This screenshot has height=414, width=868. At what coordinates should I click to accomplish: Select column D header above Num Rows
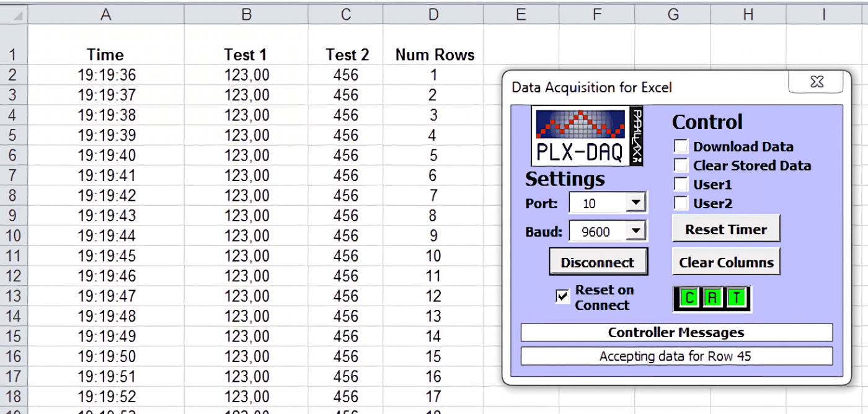coord(433,13)
